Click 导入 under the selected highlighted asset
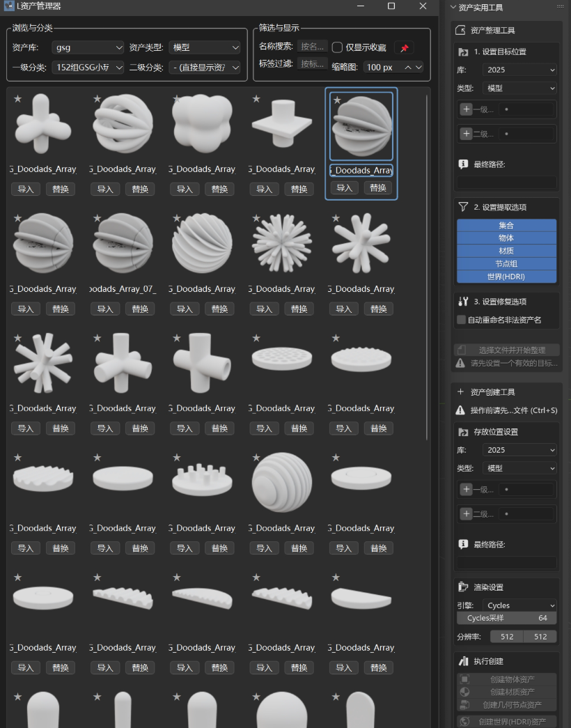Viewport: 571px width, 728px height. 345,187
